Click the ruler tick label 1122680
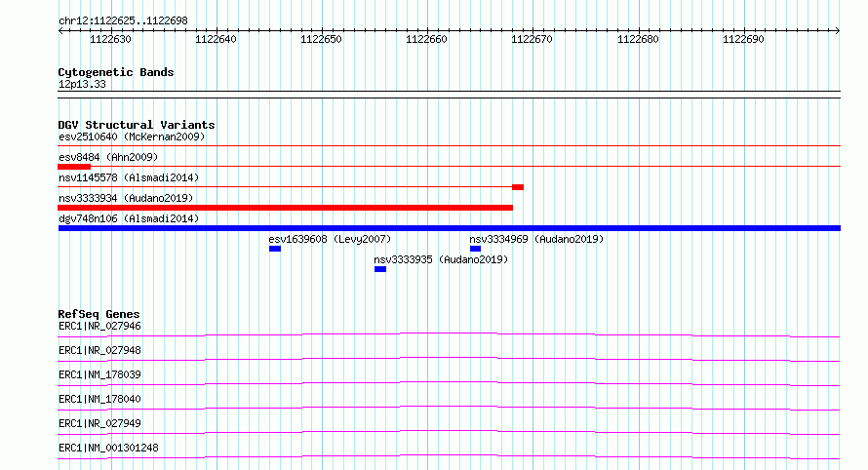Screen dimensions: 868x470 click(638, 39)
